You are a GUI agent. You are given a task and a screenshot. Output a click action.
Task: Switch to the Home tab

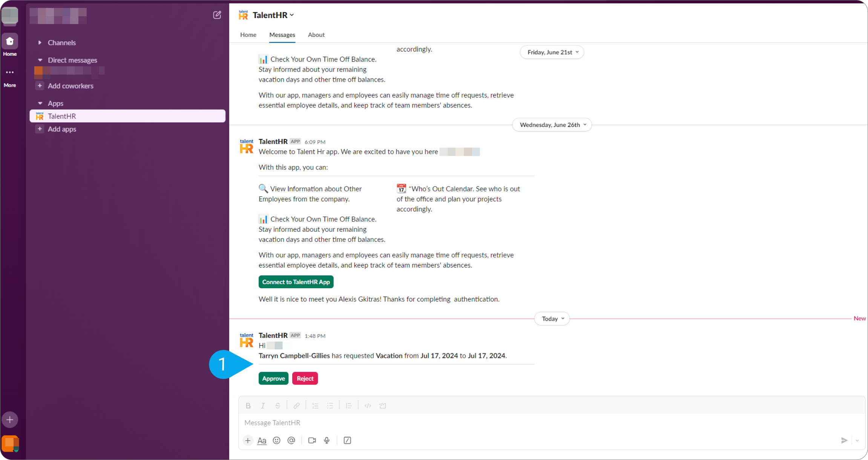pyautogui.click(x=248, y=35)
